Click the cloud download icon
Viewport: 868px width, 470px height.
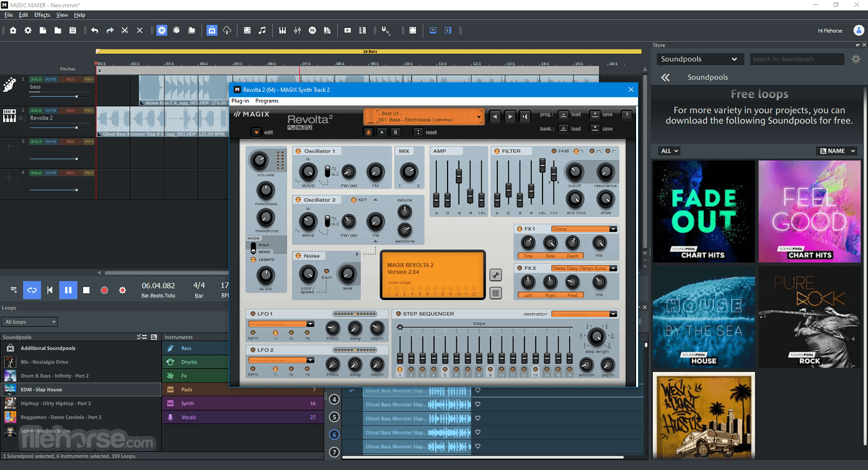(227, 30)
